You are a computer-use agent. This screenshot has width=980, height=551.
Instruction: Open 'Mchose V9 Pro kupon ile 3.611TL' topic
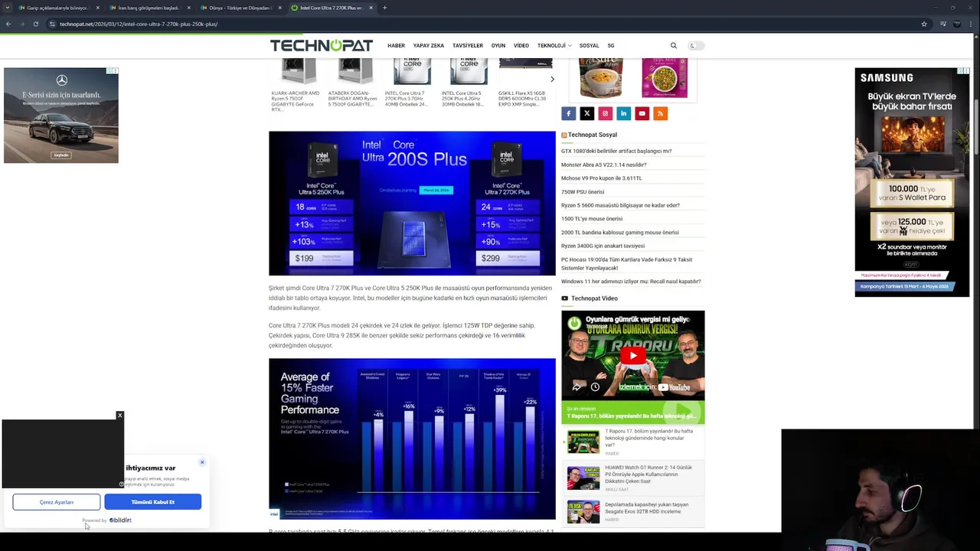[601, 178]
